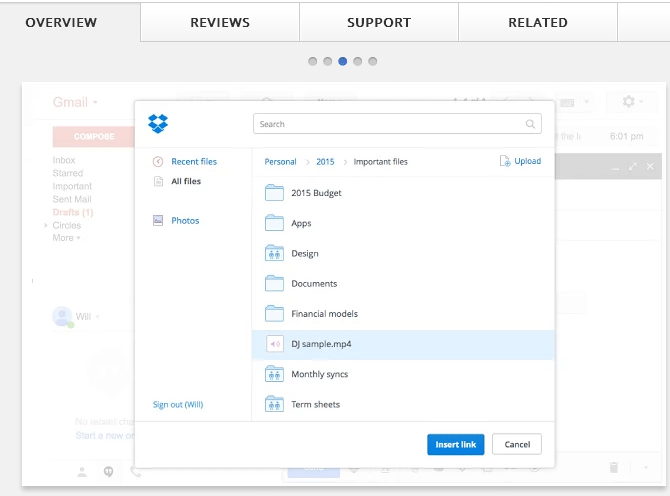Viewport: 670px width, 496px height.
Task: Expand Gmail More labels menu
Action: click(66, 238)
